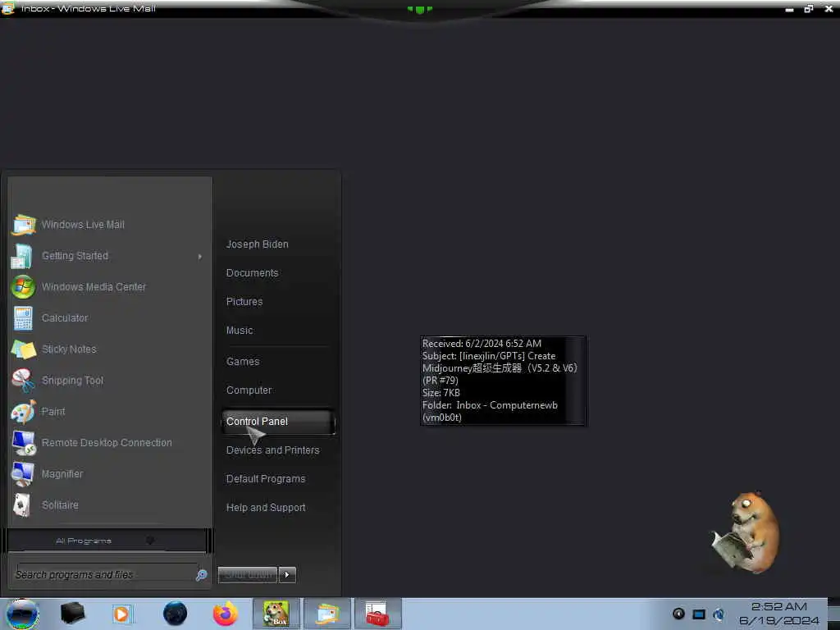This screenshot has width=840, height=630.
Task: Click the Windows Media Center label
Action: tap(94, 287)
